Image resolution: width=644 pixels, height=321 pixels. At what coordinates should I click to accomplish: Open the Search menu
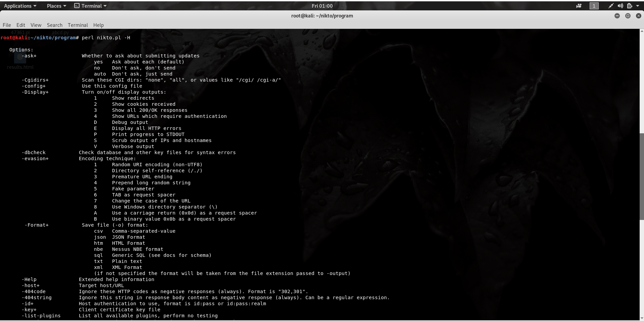tap(54, 25)
